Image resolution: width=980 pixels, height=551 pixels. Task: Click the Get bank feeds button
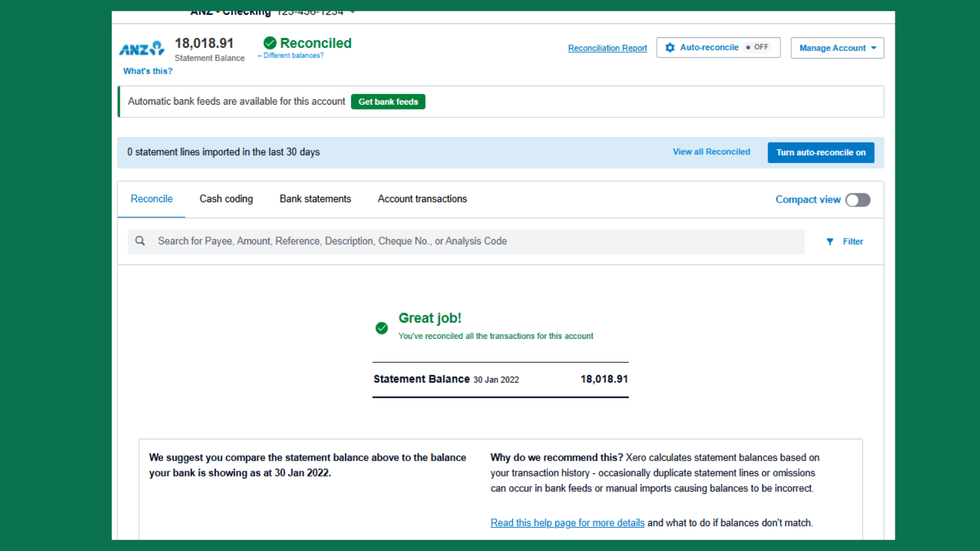point(388,102)
